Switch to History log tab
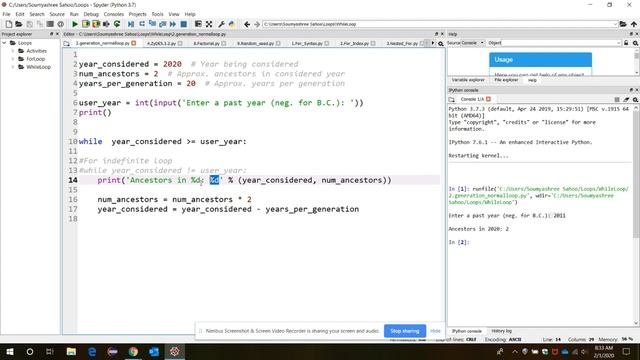Viewport: 640px width, 360px height. click(501, 331)
